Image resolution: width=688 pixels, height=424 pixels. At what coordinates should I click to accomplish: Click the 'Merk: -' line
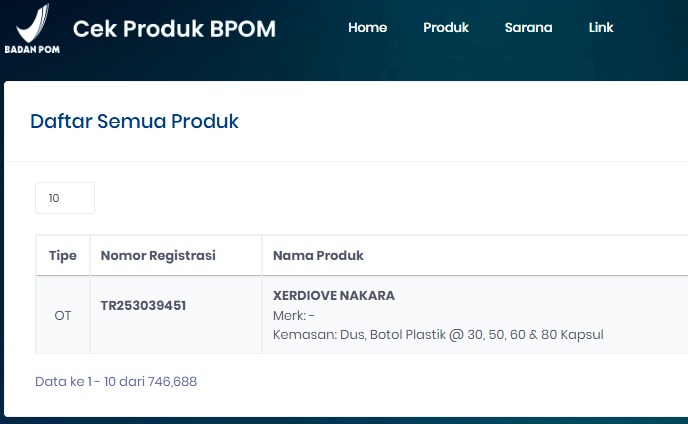pos(294,315)
